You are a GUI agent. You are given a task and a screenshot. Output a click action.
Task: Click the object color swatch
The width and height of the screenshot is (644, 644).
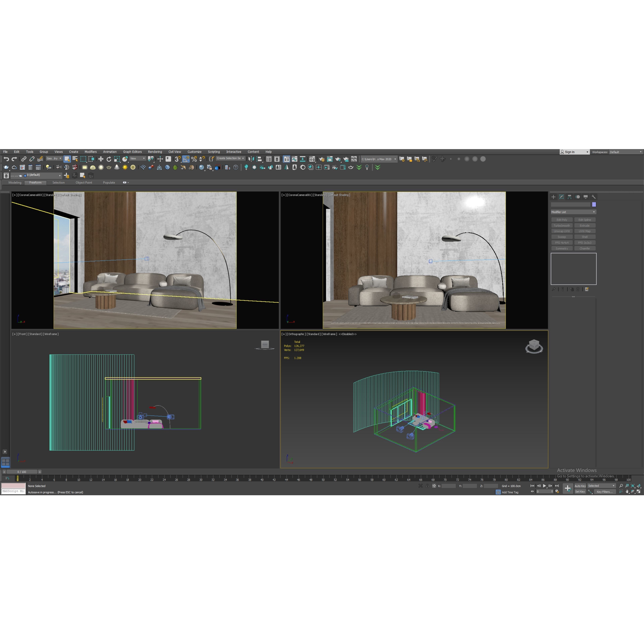[x=594, y=204]
